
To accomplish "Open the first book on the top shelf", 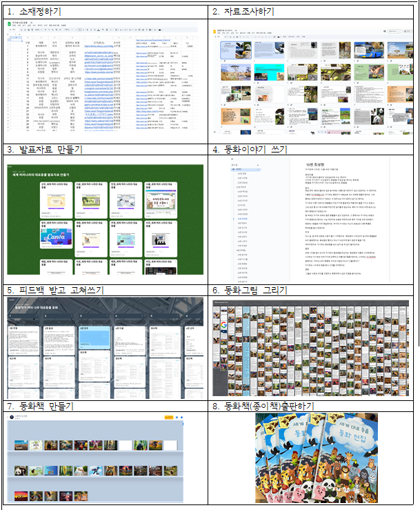I will click(x=21, y=445).
